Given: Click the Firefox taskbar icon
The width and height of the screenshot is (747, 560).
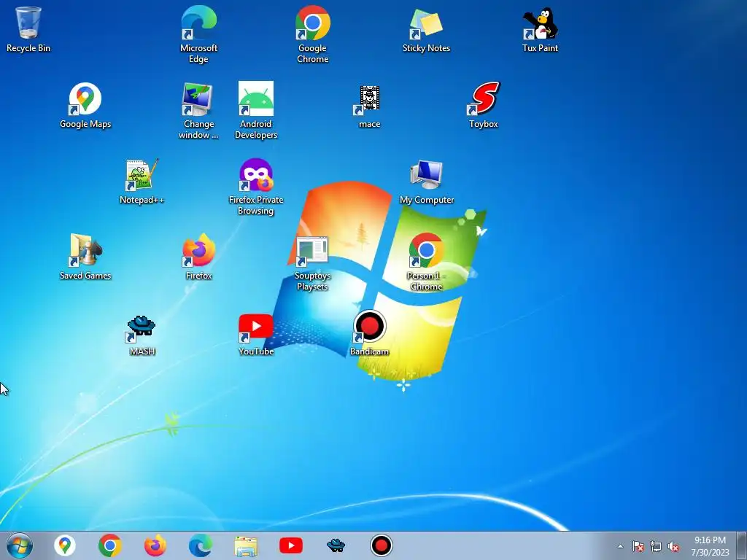Looking at the screenshot, I should click(155, 545).
